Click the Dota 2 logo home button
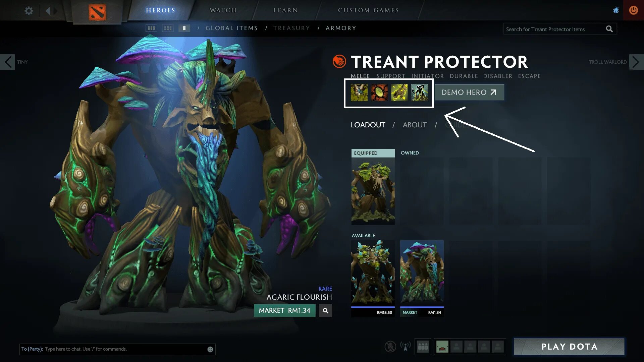644x362 pixels. point(97,12)
